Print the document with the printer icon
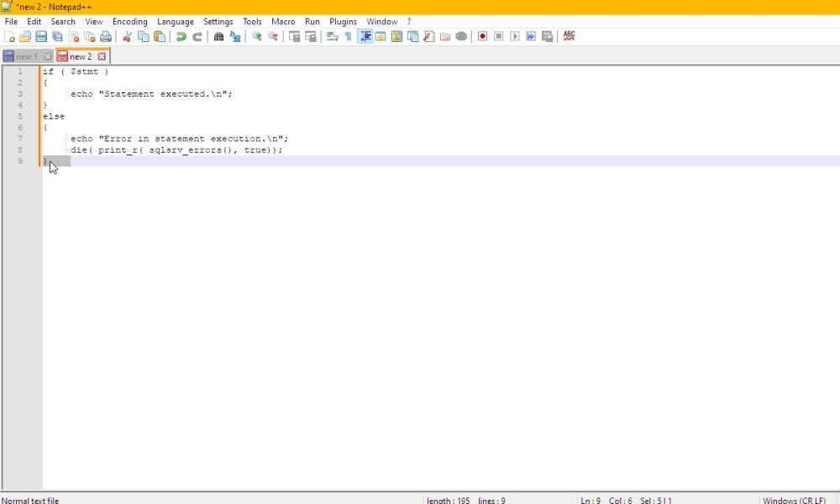 pyautogui.click(x=106, y=36)
